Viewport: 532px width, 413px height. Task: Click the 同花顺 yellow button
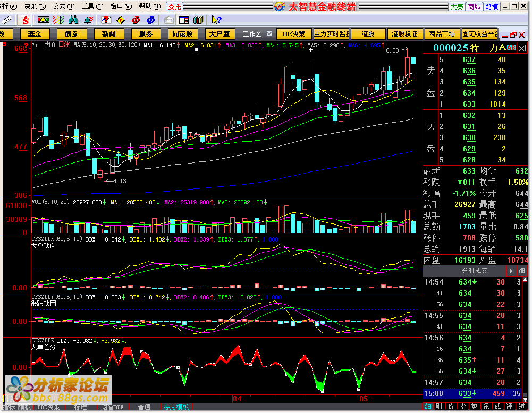pos(183,34)
